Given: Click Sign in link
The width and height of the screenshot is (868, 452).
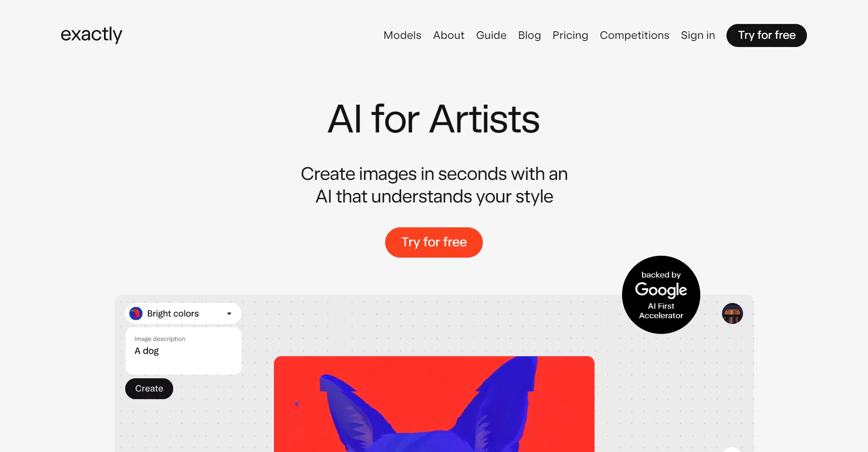Looking at the screenshot, I should point(698,35).
